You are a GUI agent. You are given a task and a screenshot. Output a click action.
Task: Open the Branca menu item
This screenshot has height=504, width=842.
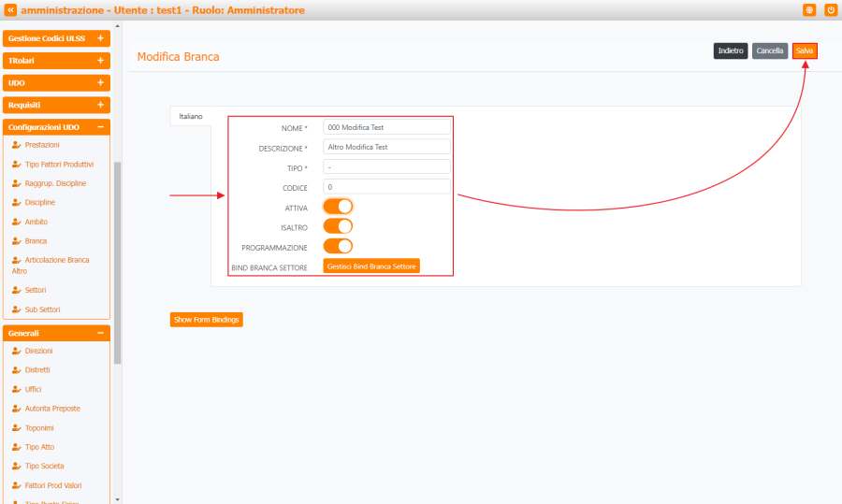pos(36,241)
